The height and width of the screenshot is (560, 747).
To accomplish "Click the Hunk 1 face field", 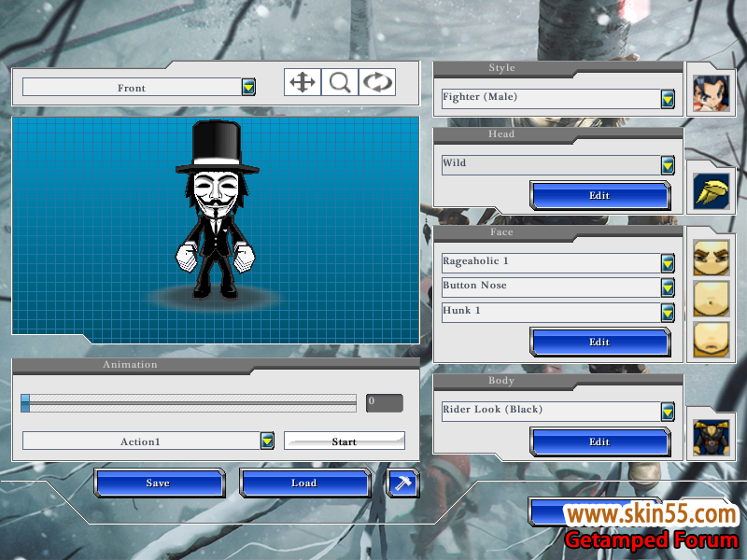I will click(552, 313).
